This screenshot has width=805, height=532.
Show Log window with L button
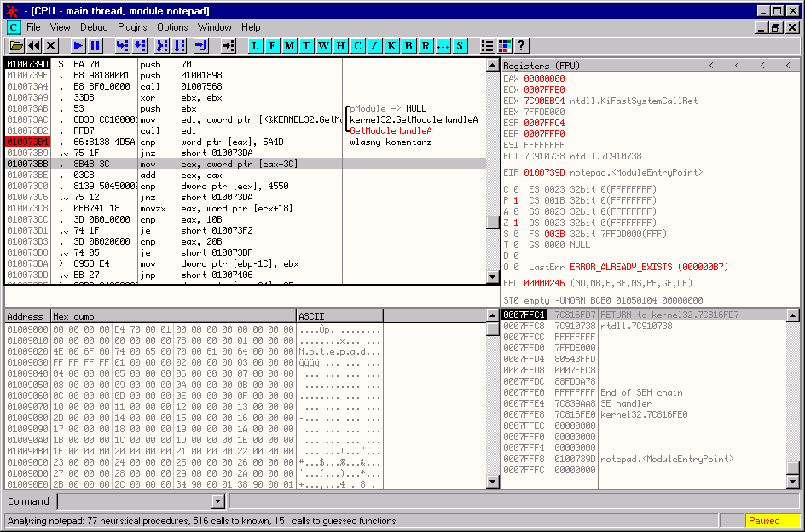pos(256,46)
